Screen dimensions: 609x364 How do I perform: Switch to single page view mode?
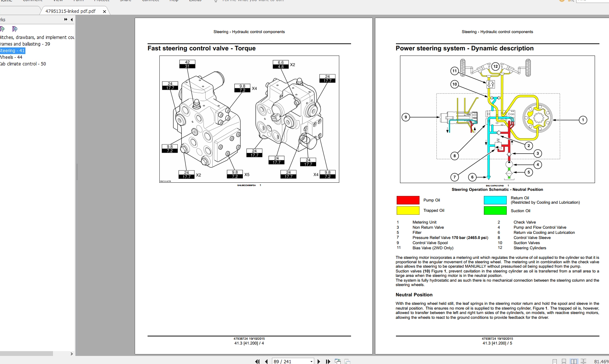click(555, 361)
